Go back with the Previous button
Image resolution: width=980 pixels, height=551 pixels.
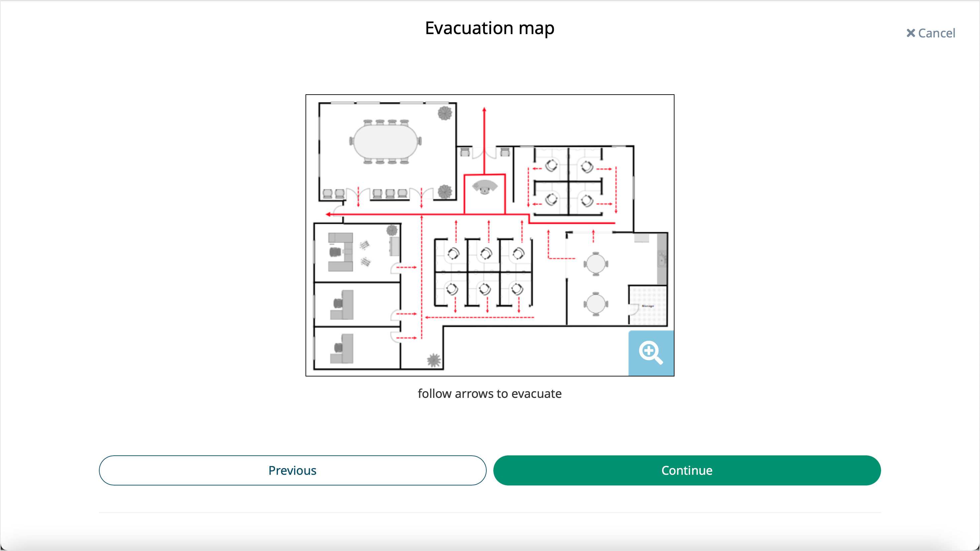tap(292, 470)
